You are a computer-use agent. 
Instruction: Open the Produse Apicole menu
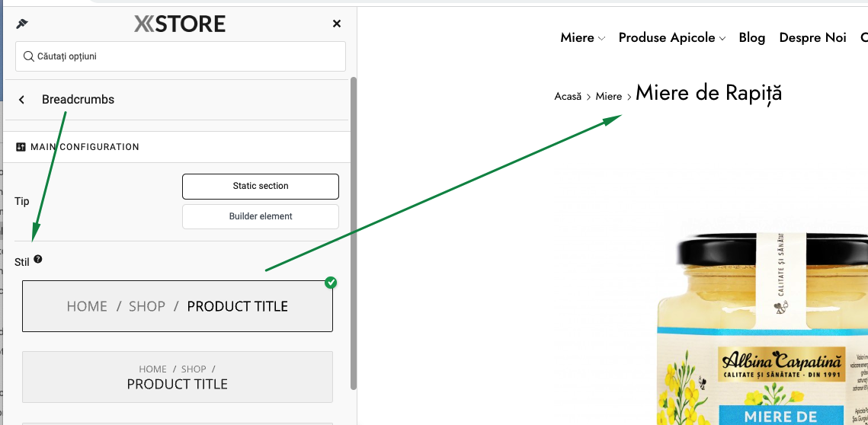pos(667,37)
